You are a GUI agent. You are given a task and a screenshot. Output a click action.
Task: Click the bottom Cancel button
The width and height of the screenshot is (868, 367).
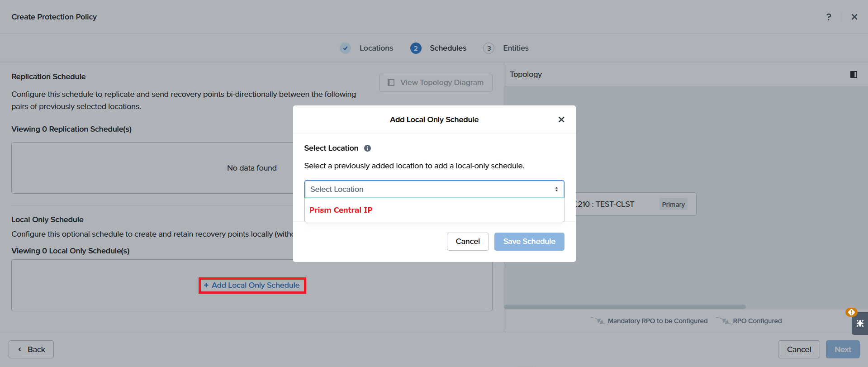coord(799,349)
